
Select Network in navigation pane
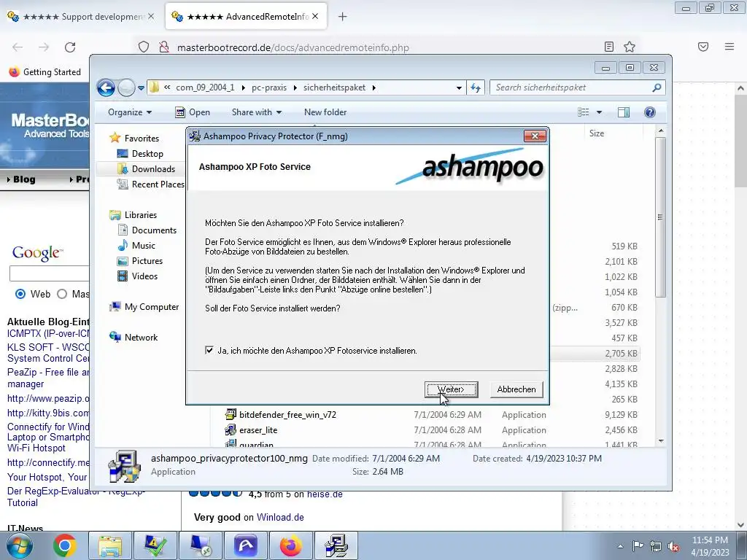141,337
